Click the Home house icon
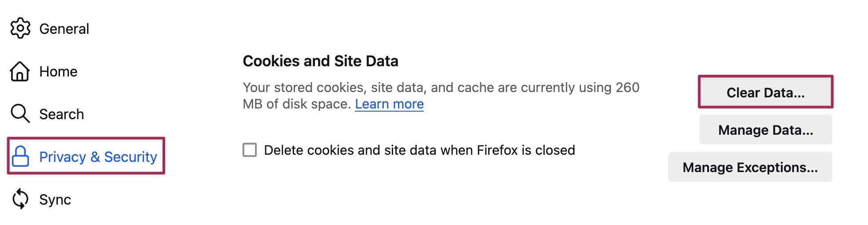The width and height of the screenshot is (868, 225). coord(20,72)
